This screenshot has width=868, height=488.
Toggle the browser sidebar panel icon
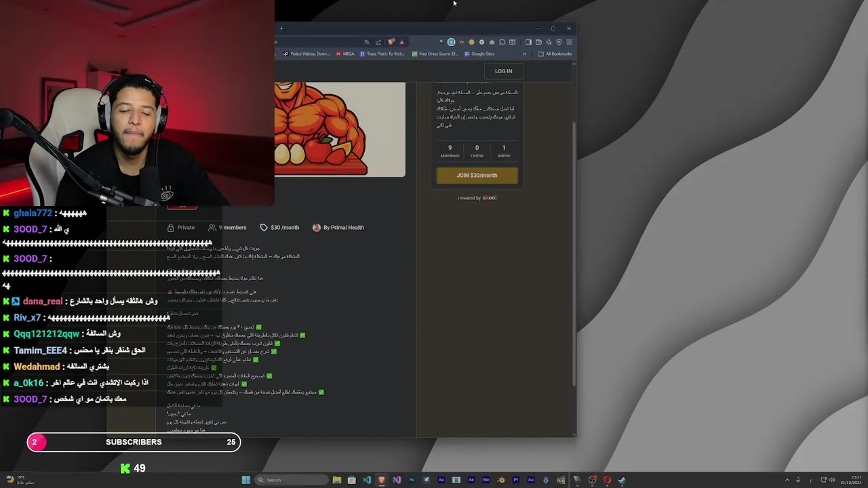tap(528, 42)
